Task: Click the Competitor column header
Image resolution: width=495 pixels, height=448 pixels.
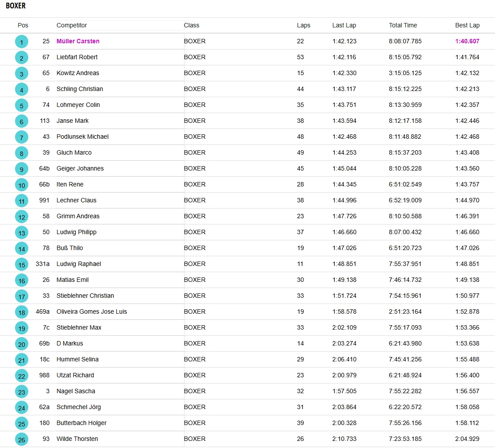Action: pyautogui.click(x=72, y=25)
